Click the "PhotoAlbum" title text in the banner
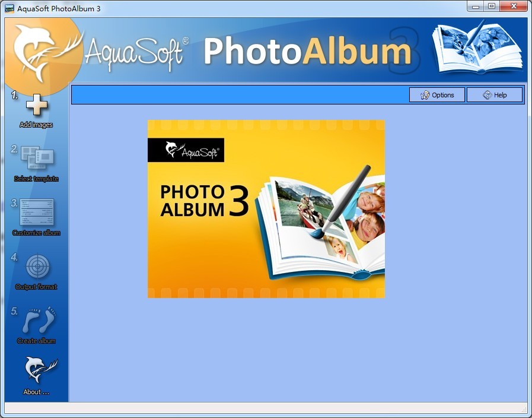Image resolution: width=532 pixels, height=418 pixels. (307, 52)
